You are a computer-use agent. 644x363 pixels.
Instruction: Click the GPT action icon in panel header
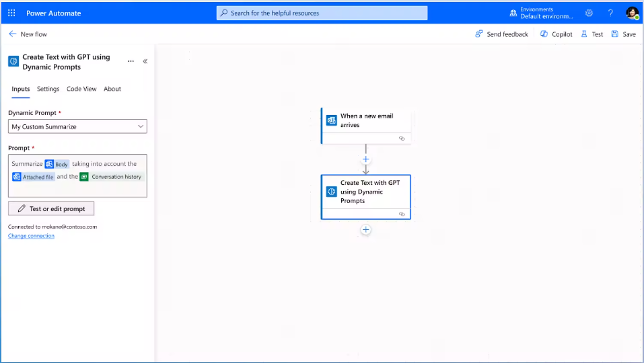tap(13, 62)
